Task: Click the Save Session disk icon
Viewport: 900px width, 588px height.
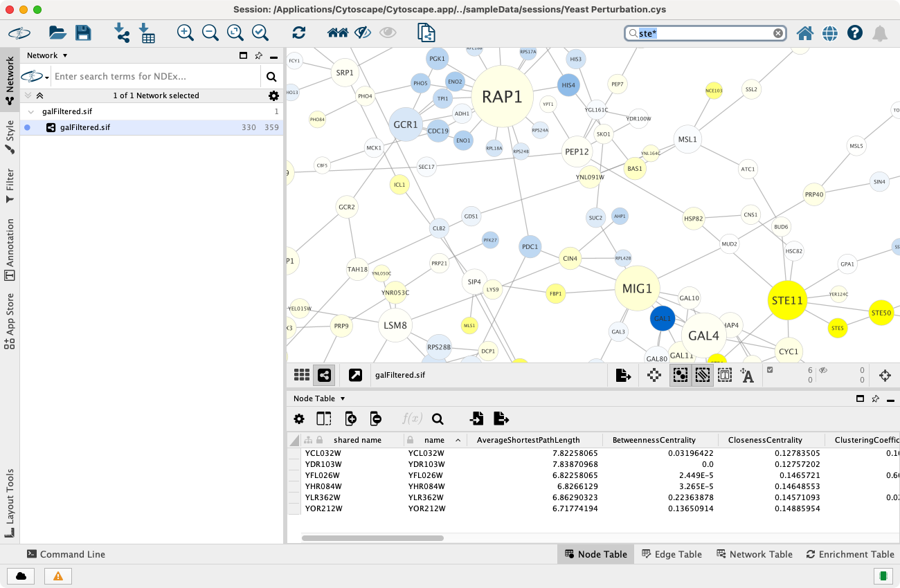Action: tap(83, 33)
